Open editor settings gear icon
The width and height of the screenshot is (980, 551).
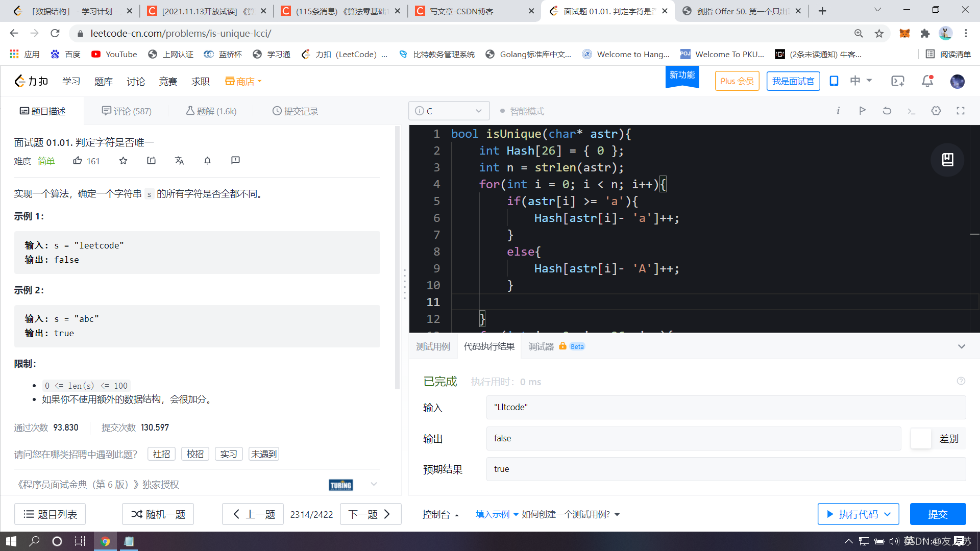pyautogui.click(x=936, y=111)
